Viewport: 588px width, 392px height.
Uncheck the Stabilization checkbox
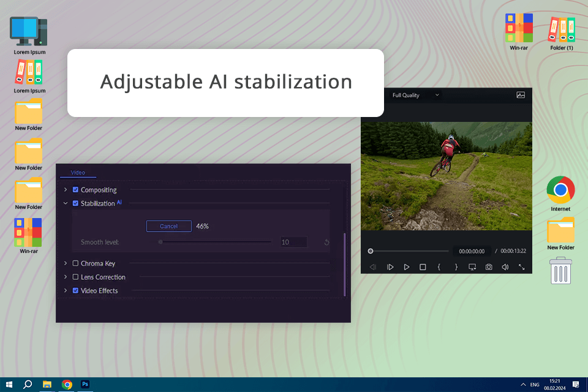tap(75, 203)
